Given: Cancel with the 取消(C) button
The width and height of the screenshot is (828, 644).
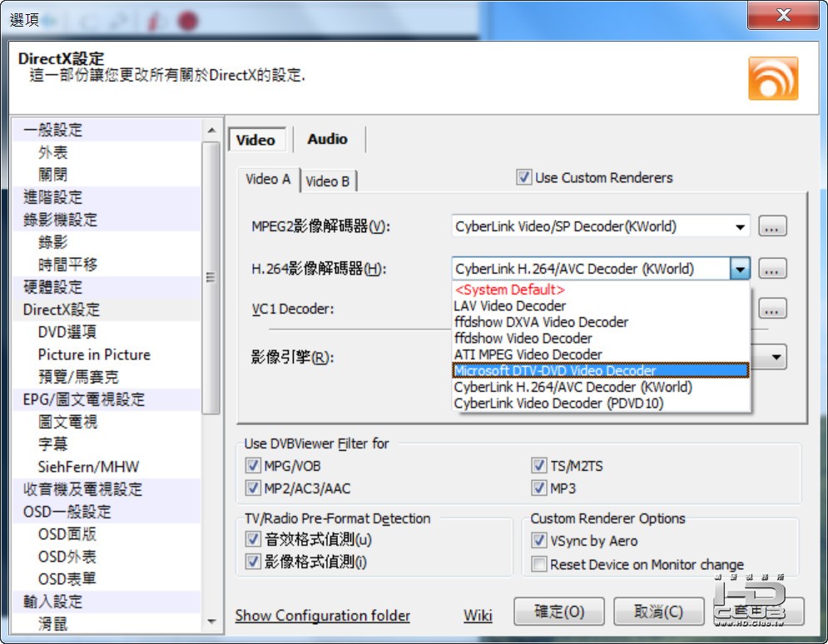Looking at the screenshot, I should click(x=658, y=612).
